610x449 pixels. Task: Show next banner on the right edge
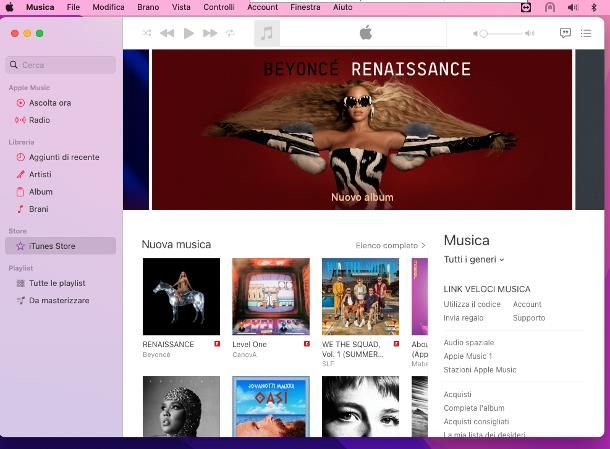590,130
